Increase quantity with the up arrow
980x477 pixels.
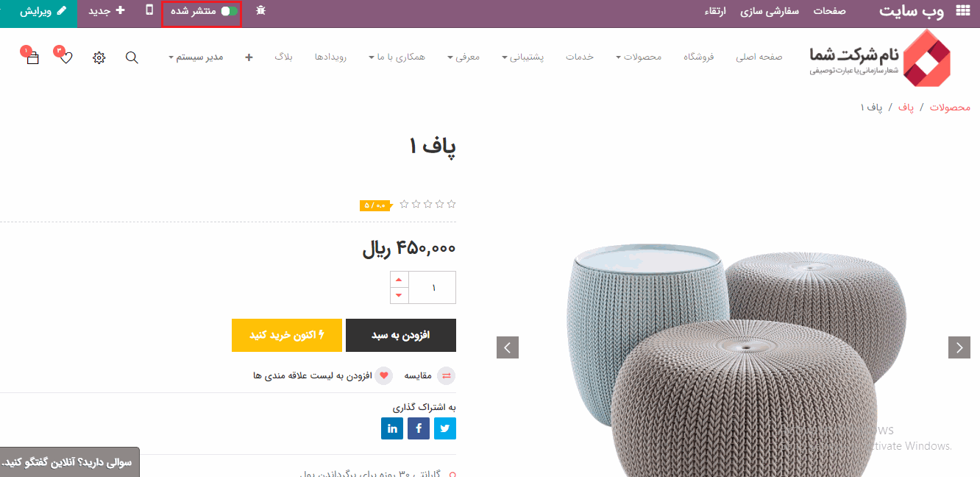399,280
